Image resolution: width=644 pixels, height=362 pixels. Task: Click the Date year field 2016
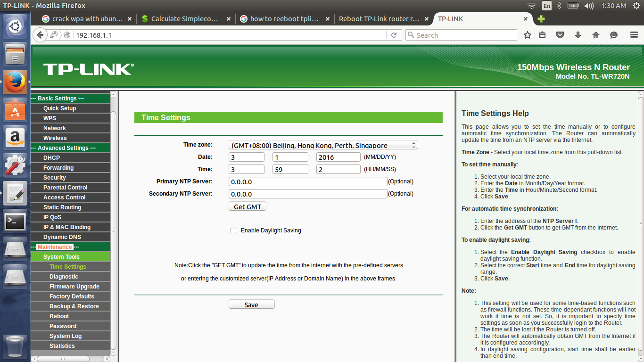tap(339, 157)
